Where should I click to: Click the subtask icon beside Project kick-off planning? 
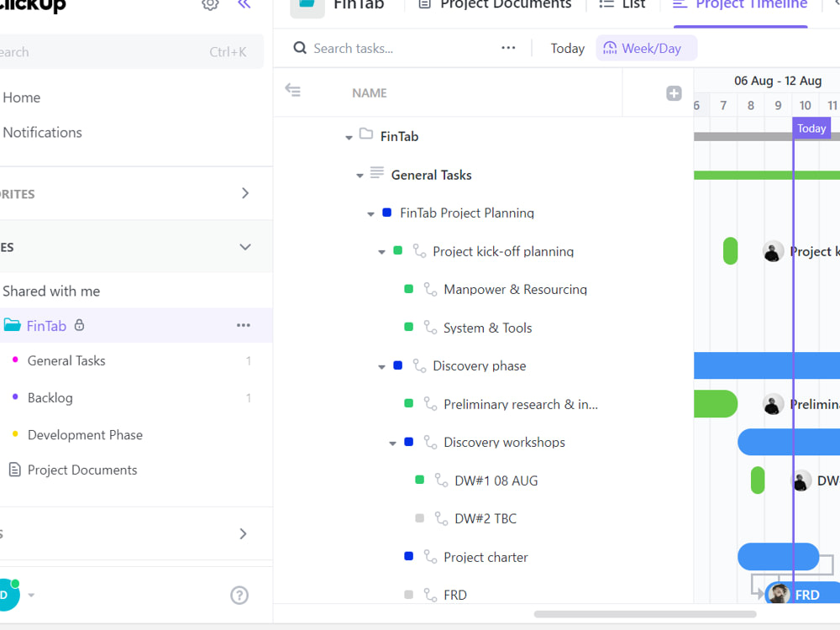pyautogui.click(x=419, y=250)
